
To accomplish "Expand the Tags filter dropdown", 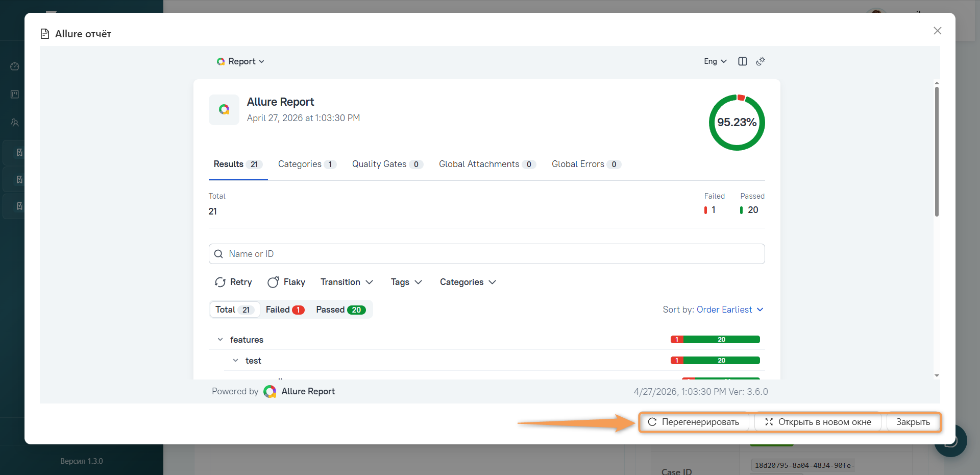I will point(406,282).
